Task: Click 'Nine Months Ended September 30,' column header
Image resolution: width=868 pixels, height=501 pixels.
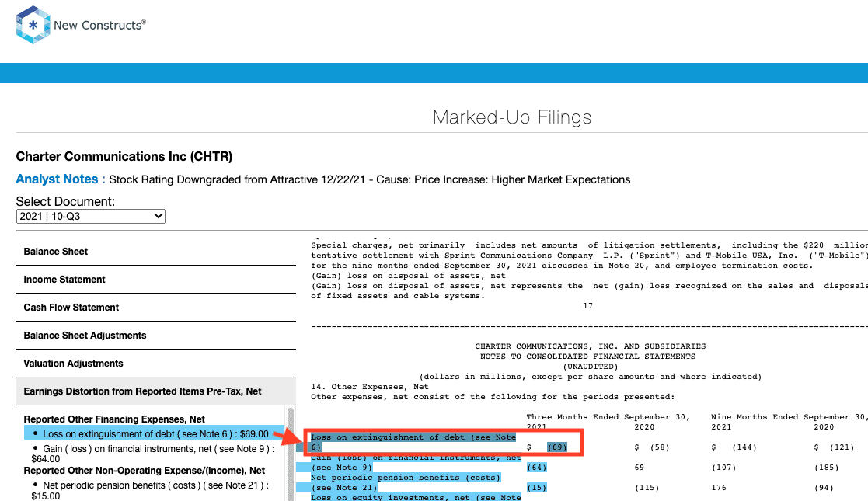Action: click(788, 417)
